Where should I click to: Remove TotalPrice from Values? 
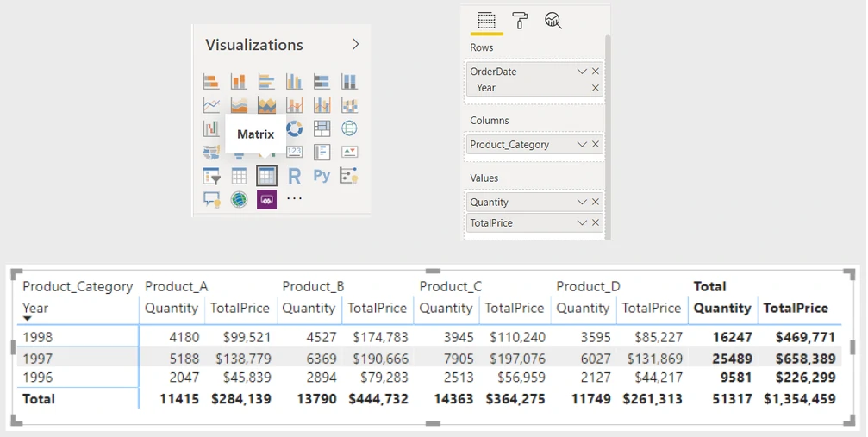[x=596, y=222]
